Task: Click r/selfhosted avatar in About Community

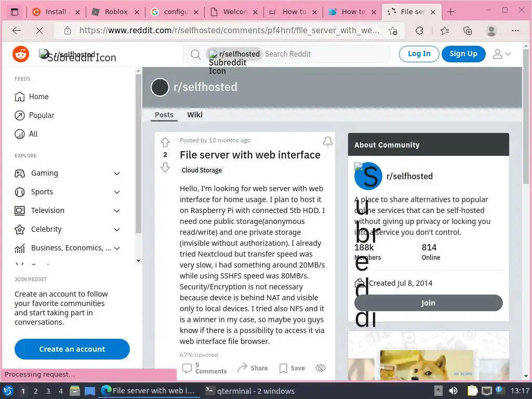Action: pyautogui.click(x=368, y=176)
